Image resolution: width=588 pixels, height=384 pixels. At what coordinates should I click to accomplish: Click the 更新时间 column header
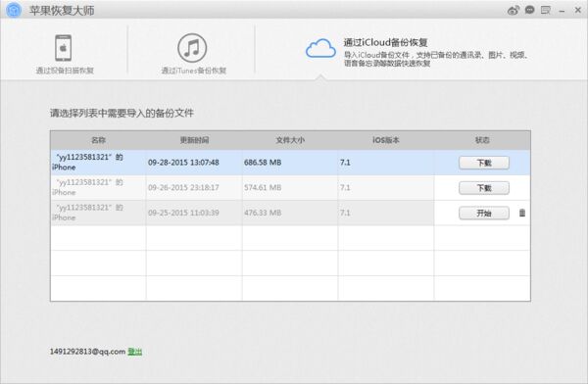pos(194,140)
